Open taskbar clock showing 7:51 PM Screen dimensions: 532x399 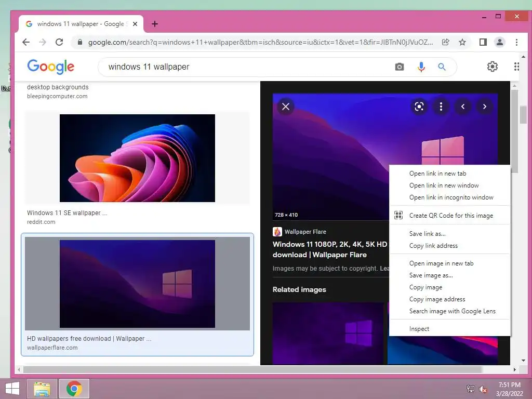click(509, 389)
